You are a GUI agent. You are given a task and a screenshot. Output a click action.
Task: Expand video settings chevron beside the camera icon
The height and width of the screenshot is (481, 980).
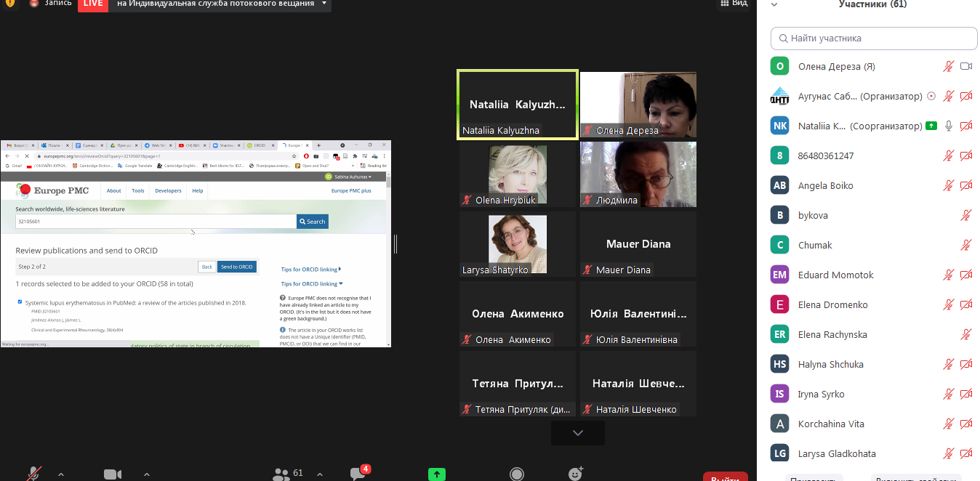tap(147, 473)
